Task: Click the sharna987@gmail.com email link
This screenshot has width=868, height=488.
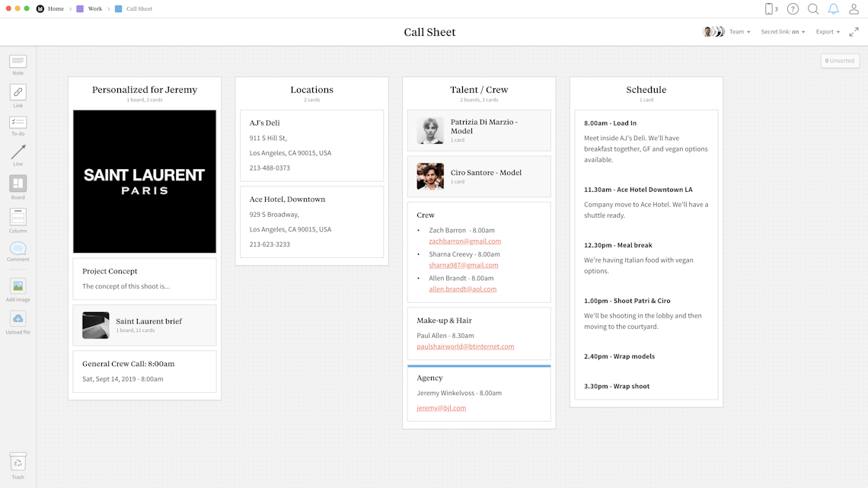Action: 464,265
